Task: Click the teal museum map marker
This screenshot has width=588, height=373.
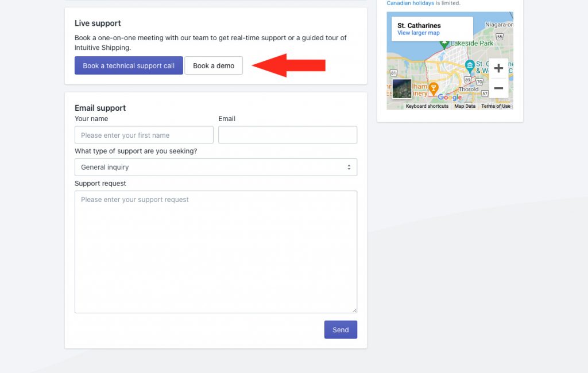Action: (470, 65)
